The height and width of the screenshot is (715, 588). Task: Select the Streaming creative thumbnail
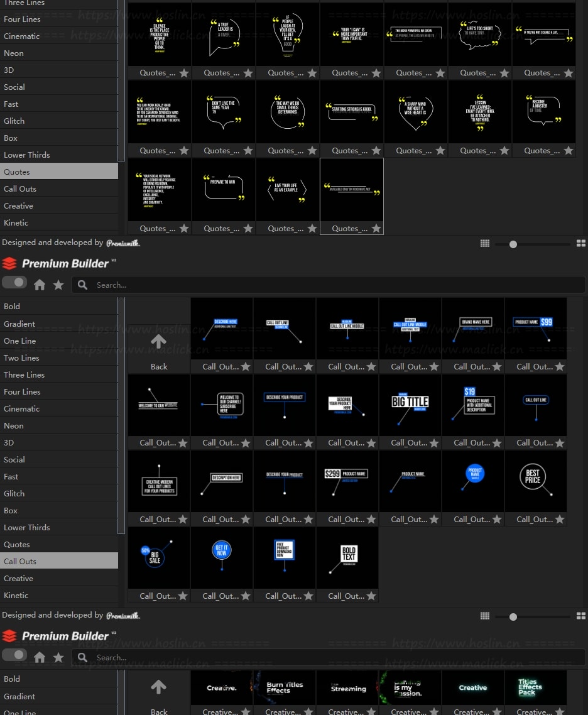347,688
